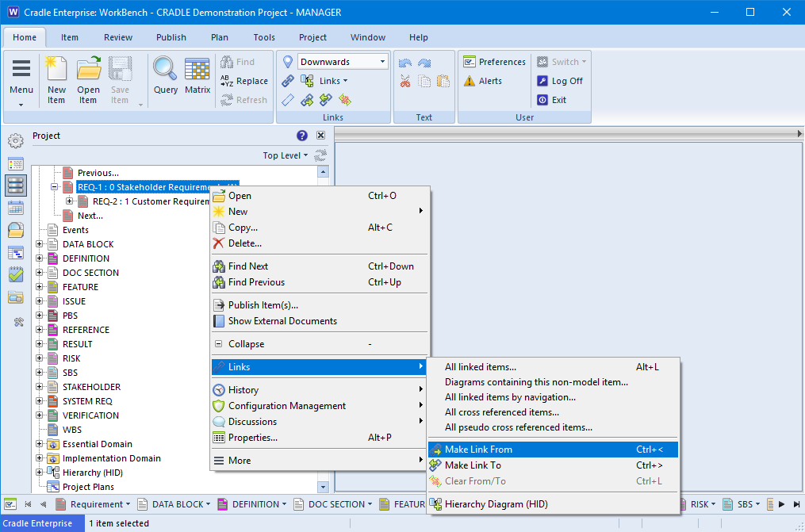Select the New Item tool
This screenshot has height=532, width=805.
click(56, 77)
